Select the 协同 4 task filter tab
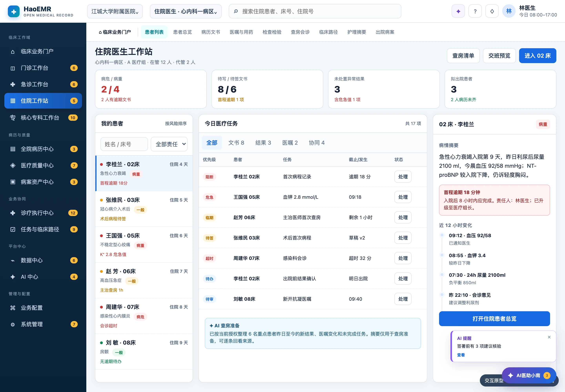Screen dimensions: 565x392 317,143
